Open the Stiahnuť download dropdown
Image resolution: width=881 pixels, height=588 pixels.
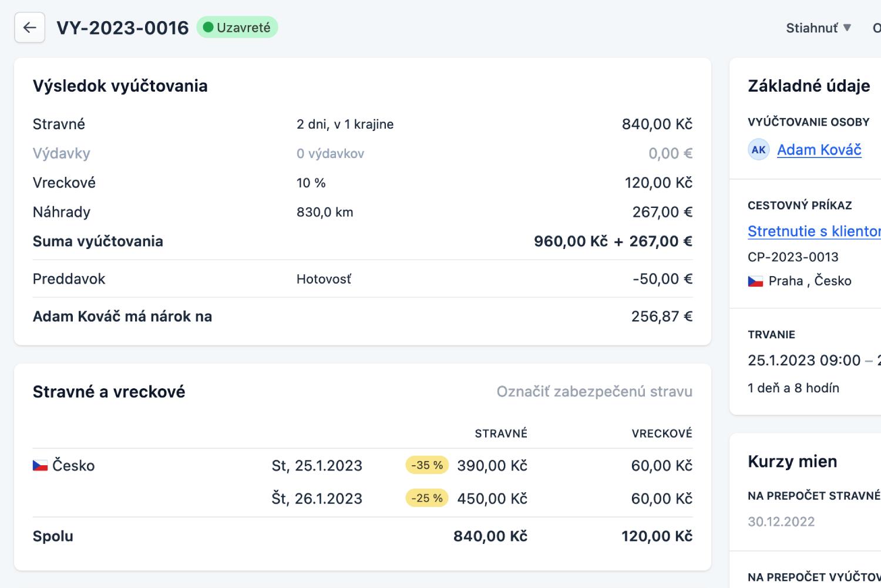[x=818, y=28]
